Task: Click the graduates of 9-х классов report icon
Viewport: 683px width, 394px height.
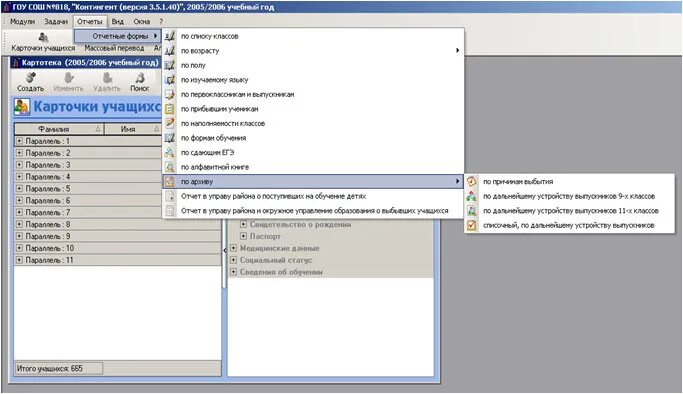Action: 471,196
